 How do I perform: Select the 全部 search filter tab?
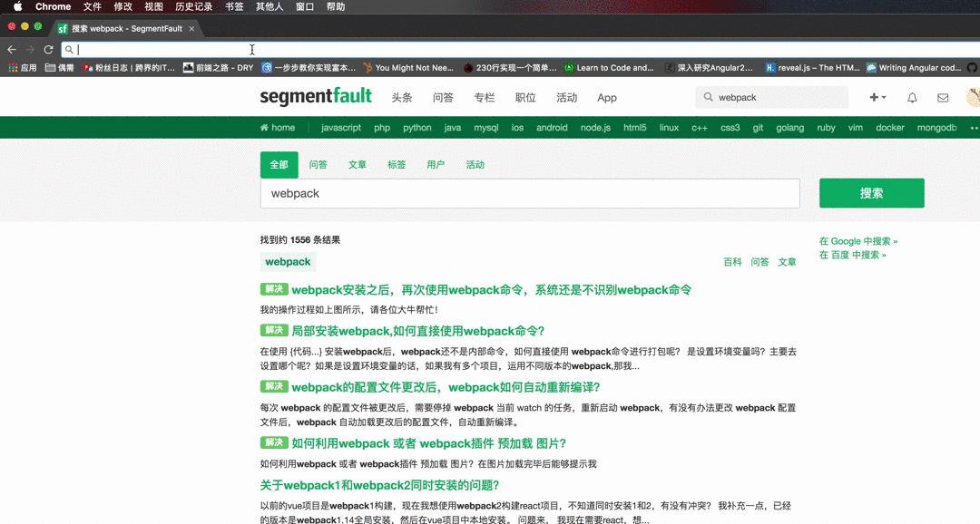click(279, 165)
